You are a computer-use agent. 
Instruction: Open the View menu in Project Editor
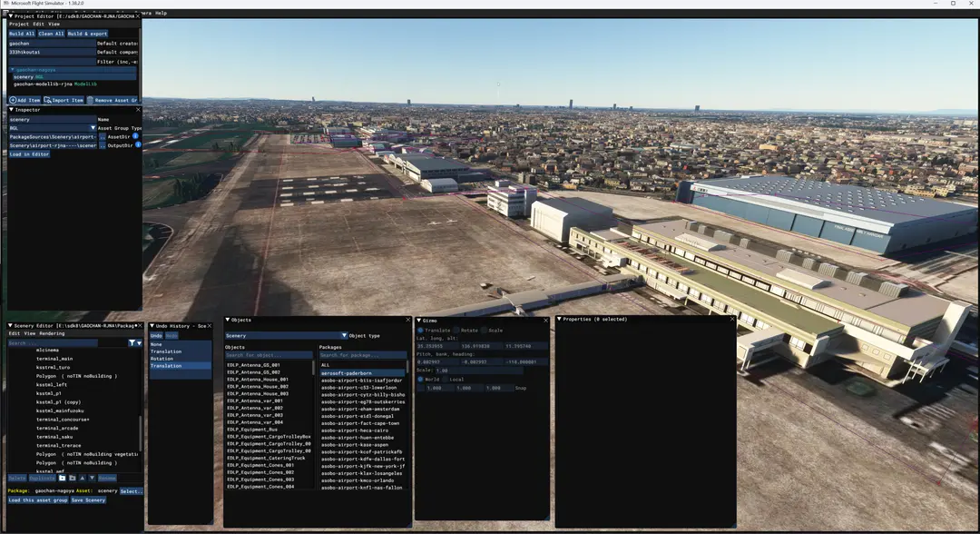click(x=54, y=24)
